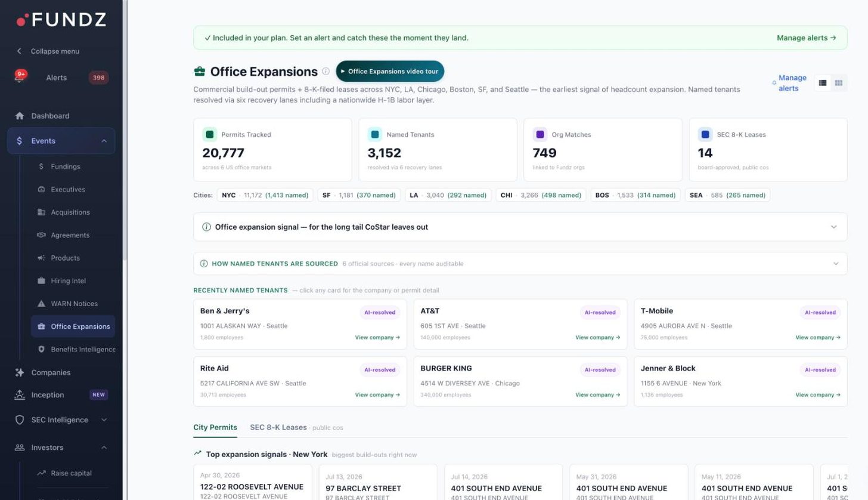This screenshot has height=500, width=868.
Task: Click the Agreements handshake icon
Action: tap(41, 235)
